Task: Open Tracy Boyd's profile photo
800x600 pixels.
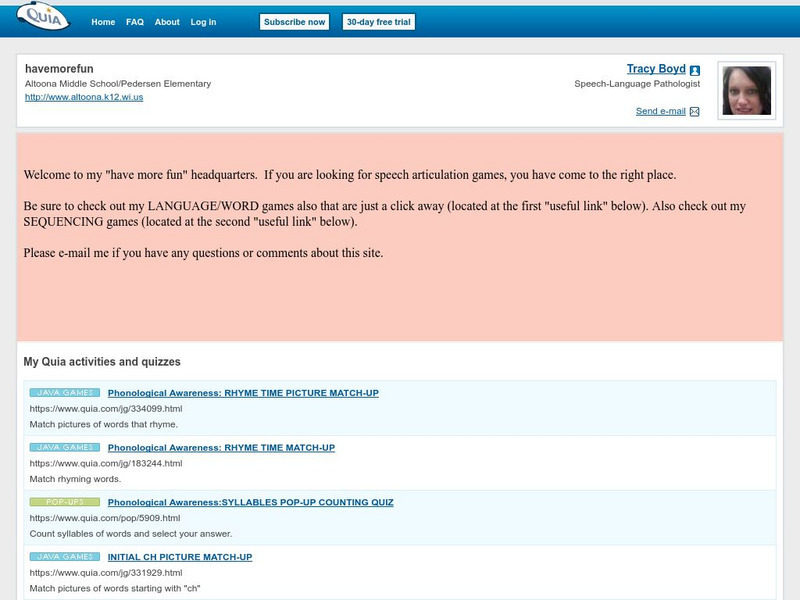Action: [746, 91]
